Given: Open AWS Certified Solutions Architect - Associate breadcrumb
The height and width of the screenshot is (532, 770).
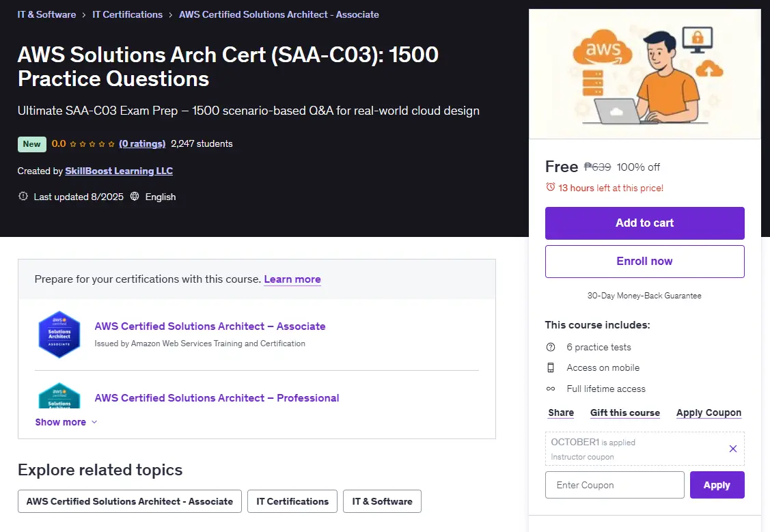Looking at the screenshot, I should [x=279, y=15].
